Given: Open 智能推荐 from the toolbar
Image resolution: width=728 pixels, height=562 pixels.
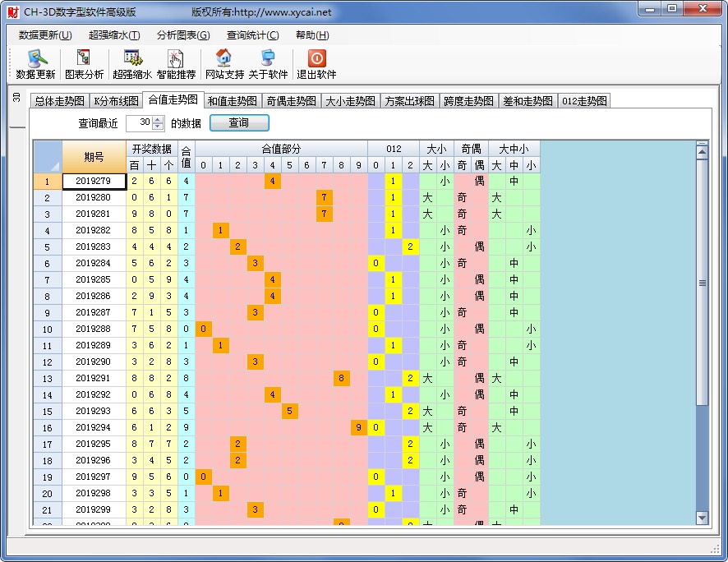Looking at the screenshot, I should coord(176,64).
